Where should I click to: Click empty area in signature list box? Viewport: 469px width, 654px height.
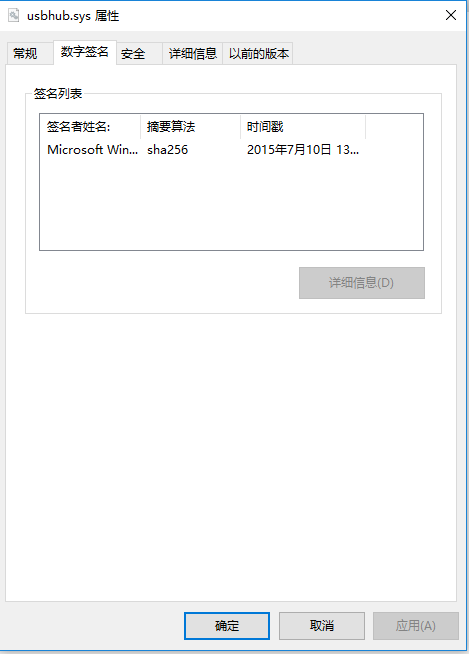click(x=231, y=204)
